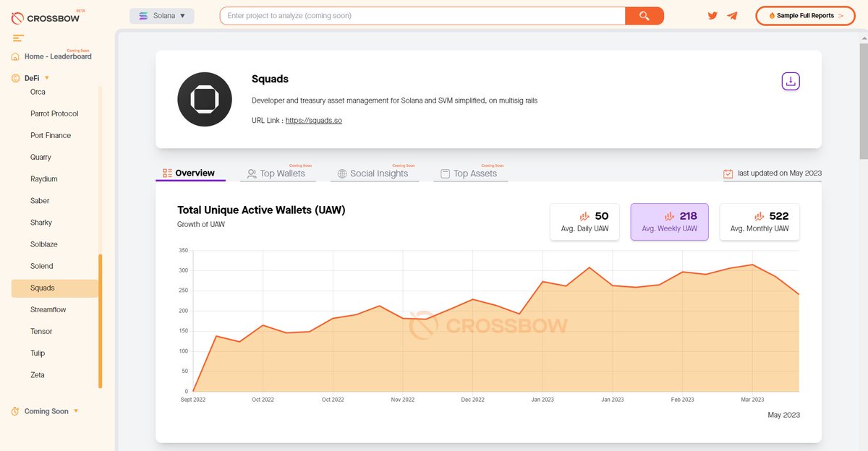Screen dimensions: 868x451
Task: Open Raydium in the sidebar
Action: click(44, 179)
